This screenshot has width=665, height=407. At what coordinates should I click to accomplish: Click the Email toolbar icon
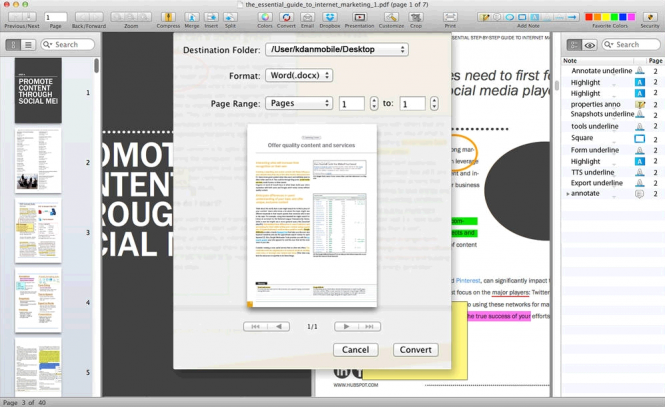click(x=307, y=18)
